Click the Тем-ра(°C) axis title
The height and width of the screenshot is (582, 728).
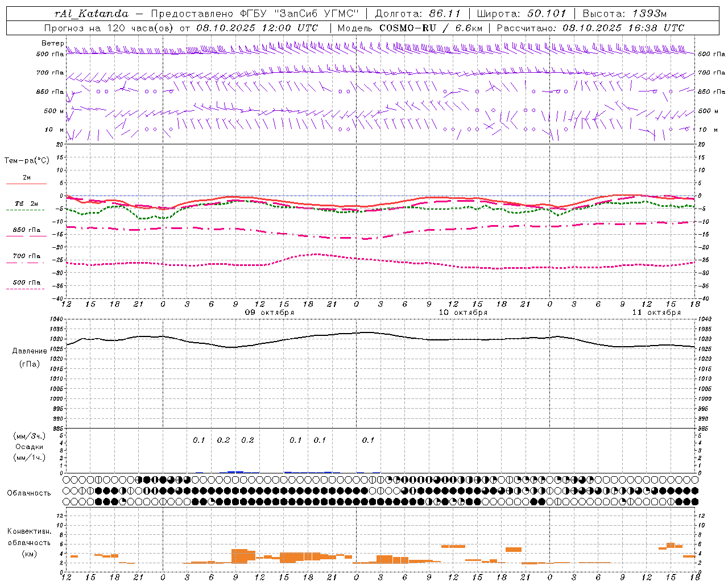[27, 161]
